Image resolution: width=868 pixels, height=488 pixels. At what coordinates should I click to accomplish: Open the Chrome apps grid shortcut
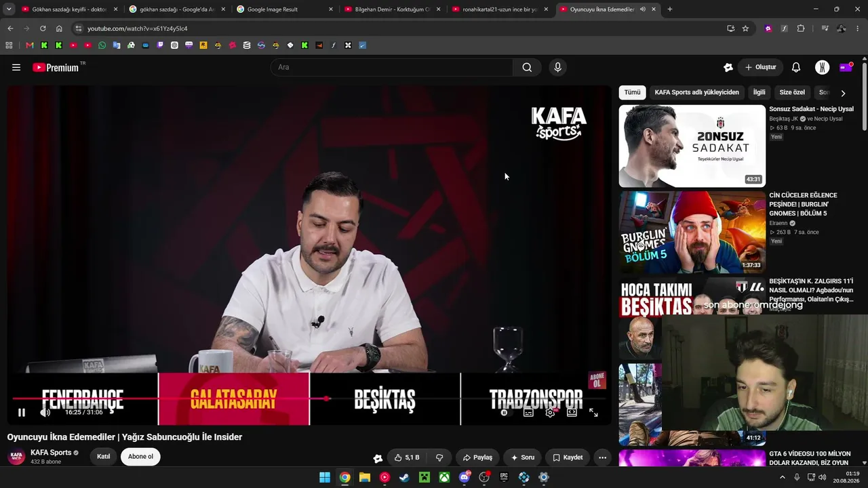click(x=9, y=45)
